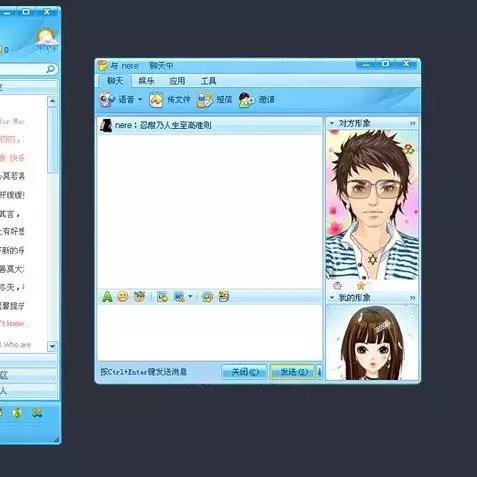This screenshot has width=477, height=477.
Task: Open send options arrow beside 发送 button
Action: (x=319, y=372)
